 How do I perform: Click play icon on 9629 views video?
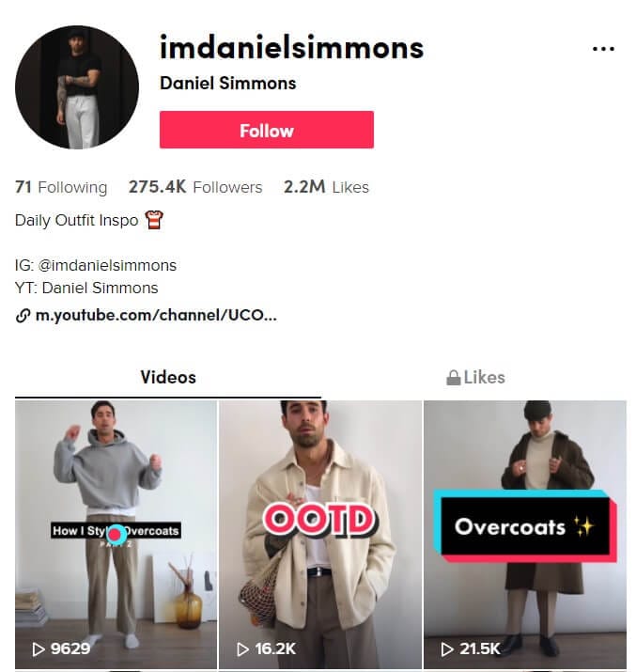tap(39, 649)
